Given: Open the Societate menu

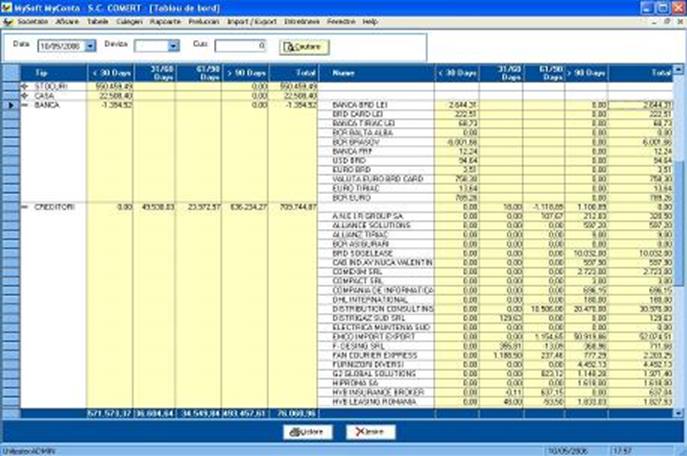Looking at the screenshot, I should [x=32, y=21].
